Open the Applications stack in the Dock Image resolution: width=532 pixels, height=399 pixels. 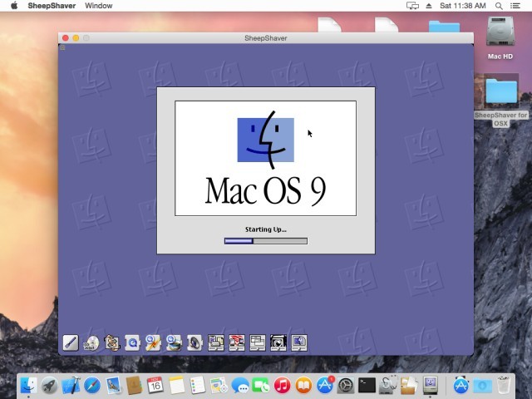(461, 385)
